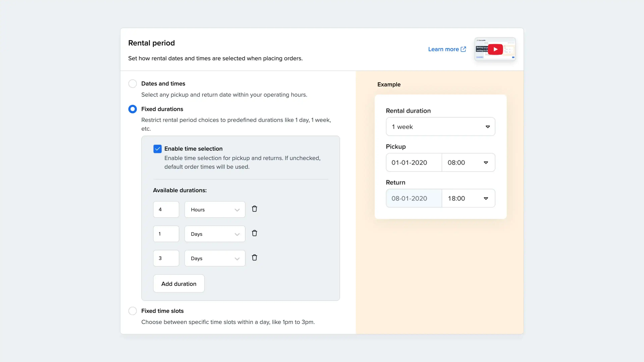Select the Fixed durations option
Screen dimensions: 644x362
132,109
